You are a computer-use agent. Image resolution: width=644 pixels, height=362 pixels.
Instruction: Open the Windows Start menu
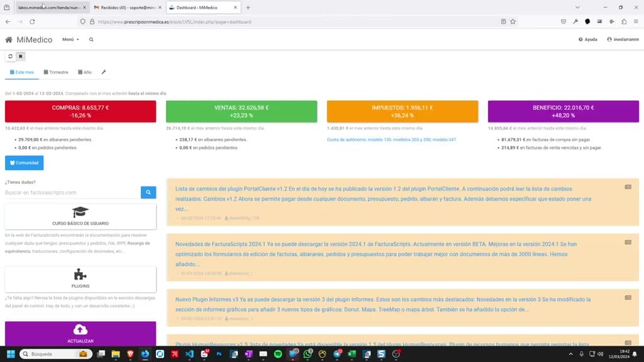(11, 354)
